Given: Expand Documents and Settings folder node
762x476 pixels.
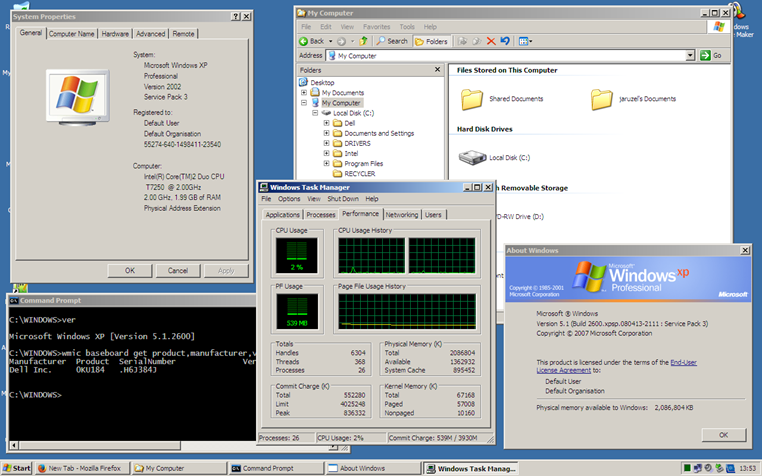Looking at the screenshot, I should 327,133.
